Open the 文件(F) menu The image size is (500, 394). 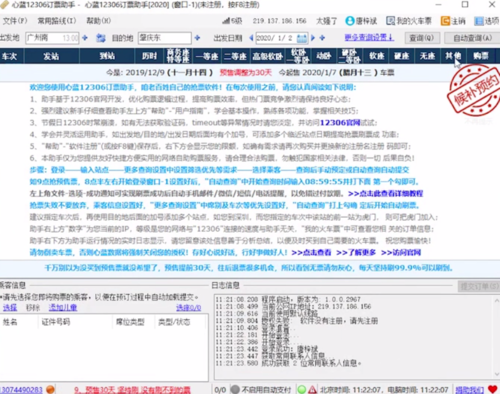(15, 21)
